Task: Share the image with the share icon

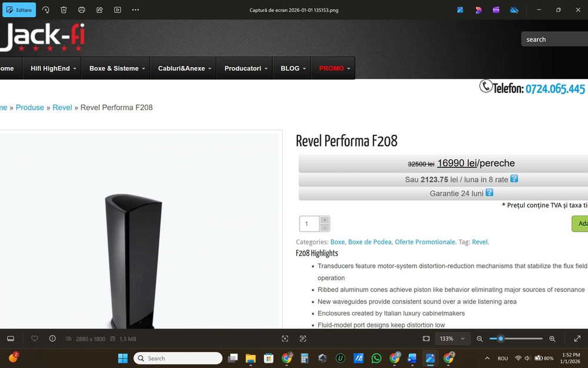Action: point(100,10)
